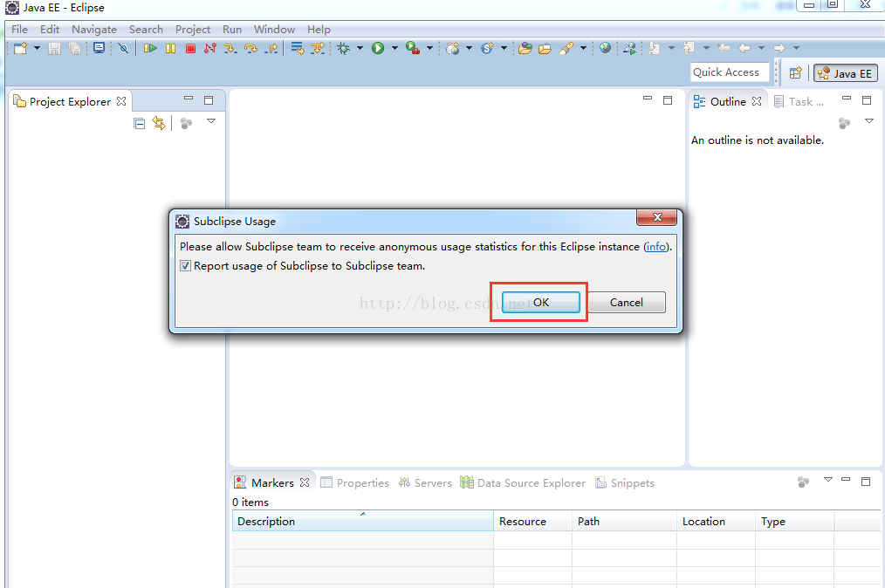885x588 pixels.
Task: Click the red Terminate icon
Action: (191, 49)
